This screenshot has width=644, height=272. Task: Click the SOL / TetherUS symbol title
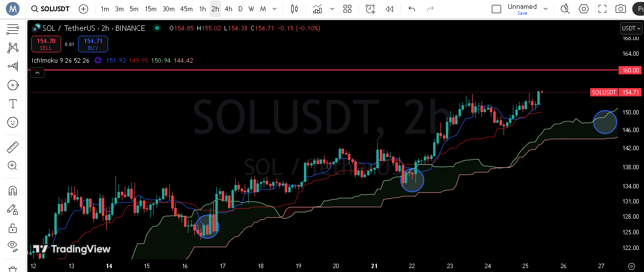pos(94,28)
